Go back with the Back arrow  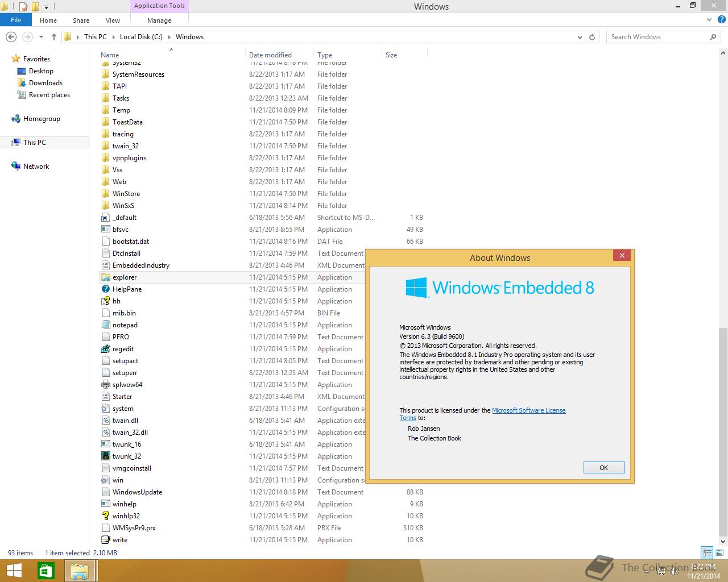[x=11, y=37]
